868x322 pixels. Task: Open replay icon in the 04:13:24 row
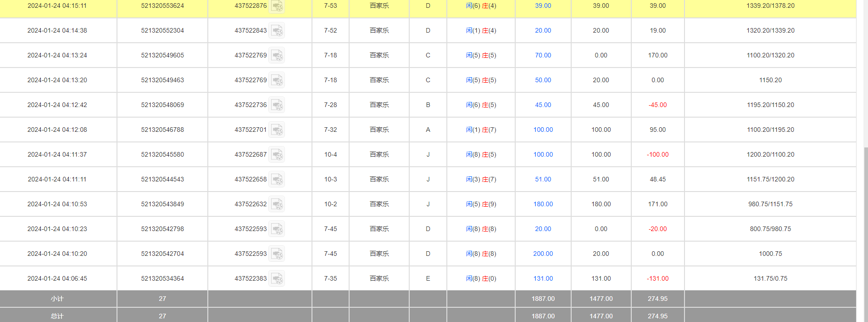coord(277,56)
